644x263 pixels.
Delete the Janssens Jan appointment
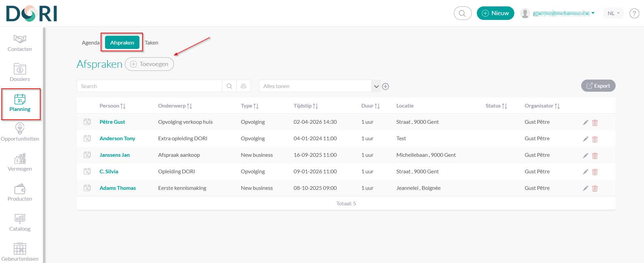click(x=595, y=155)
